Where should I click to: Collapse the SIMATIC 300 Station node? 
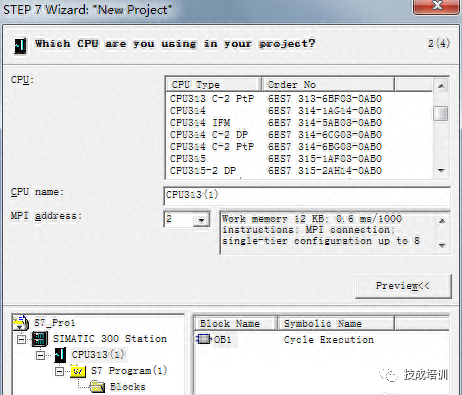[21, 339]
